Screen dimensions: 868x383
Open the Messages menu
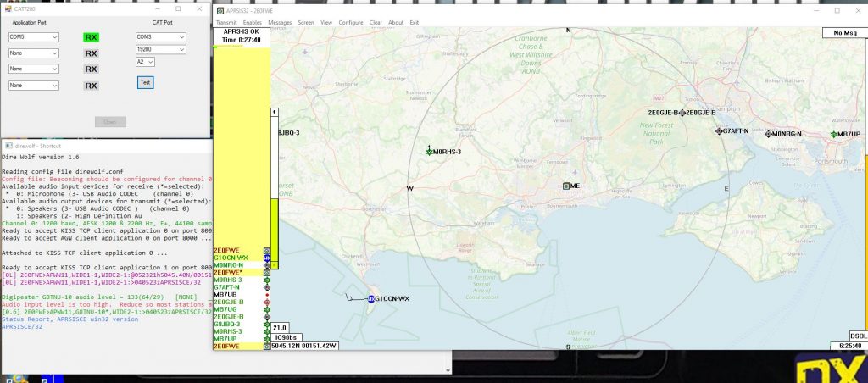[280, 23]
